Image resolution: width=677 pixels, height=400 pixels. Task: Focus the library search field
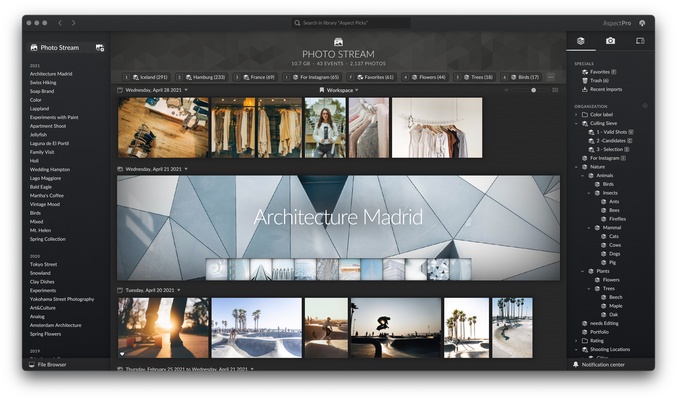click(351, 23)
